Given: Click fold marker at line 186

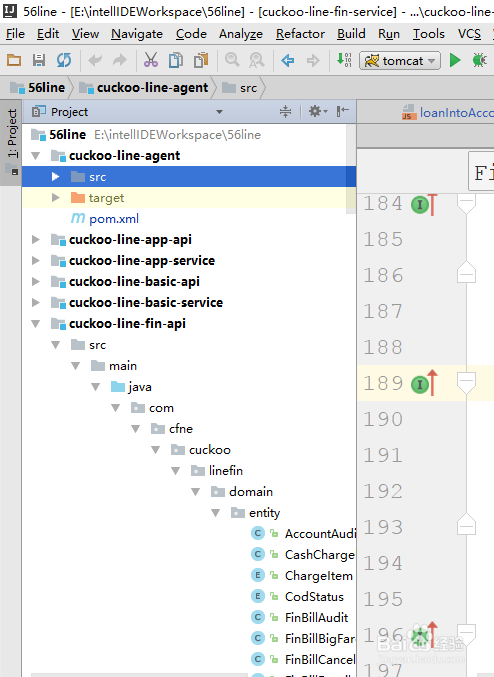Looking at the screenshot, I should [x=466, y=273].
